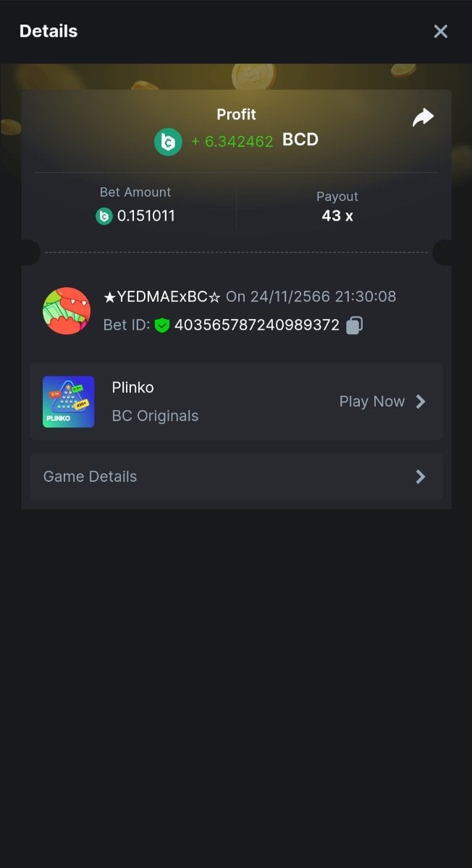This screenshot has width=472, height=868.
Task: Open the player's avatar picture
Action: click(67, 311)
